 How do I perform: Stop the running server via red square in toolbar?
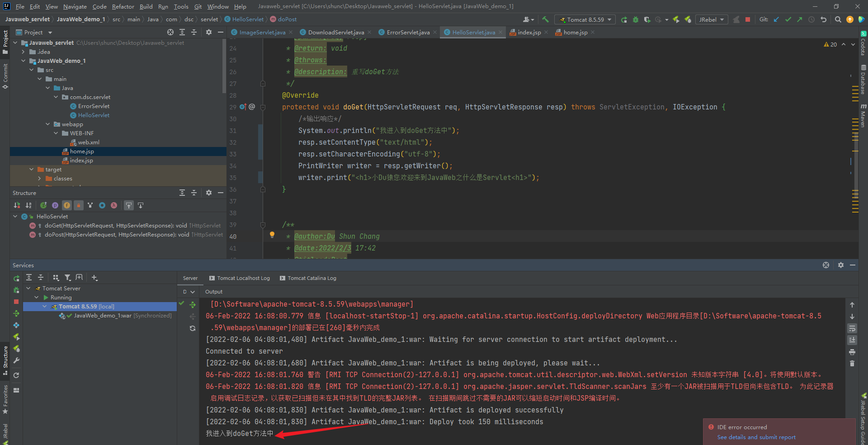click(x=748, y=19)
